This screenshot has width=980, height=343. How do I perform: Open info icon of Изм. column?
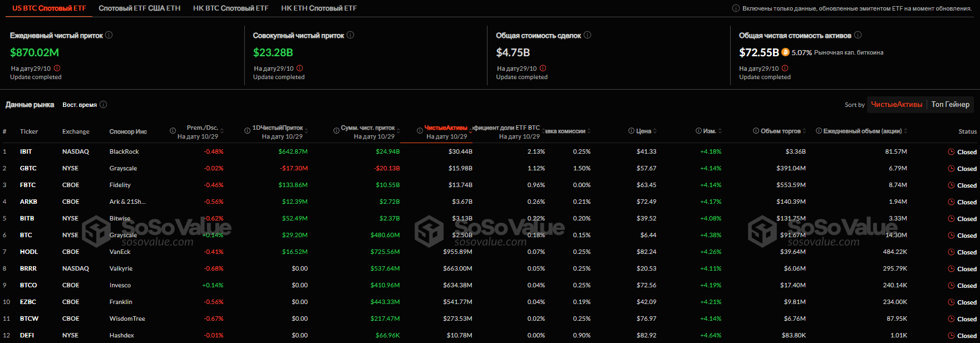pyautogui.click(x=698, y=131)
